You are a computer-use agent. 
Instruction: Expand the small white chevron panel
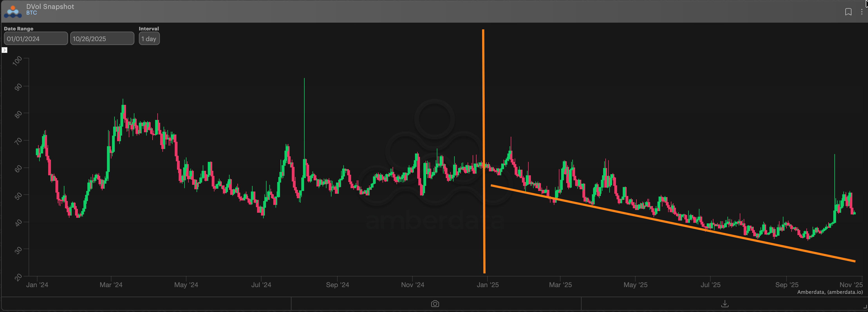(4, 50)
